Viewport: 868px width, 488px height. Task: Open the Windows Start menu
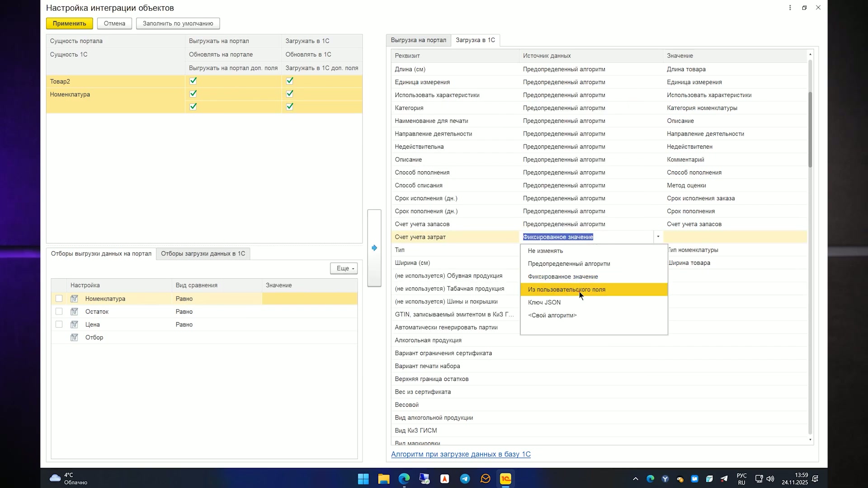coord(363,479)
